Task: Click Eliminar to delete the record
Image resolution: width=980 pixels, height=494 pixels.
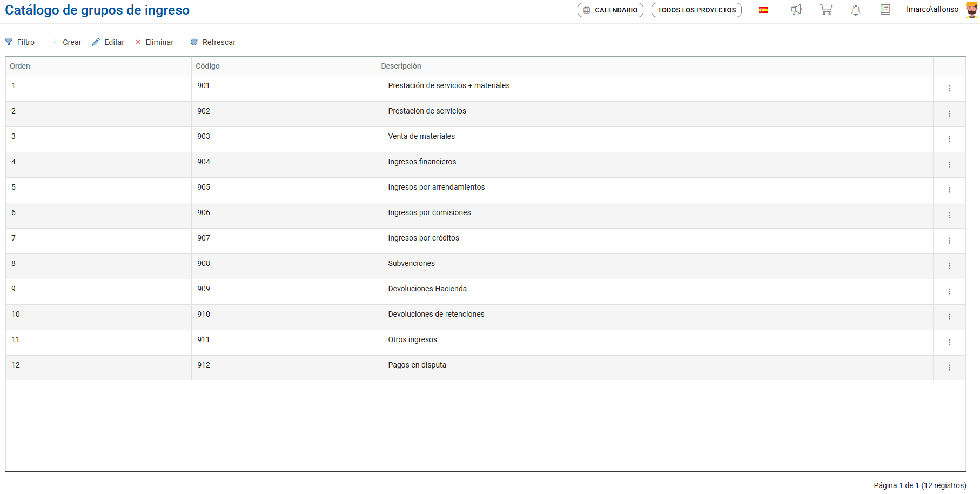Action: [155, 42]
